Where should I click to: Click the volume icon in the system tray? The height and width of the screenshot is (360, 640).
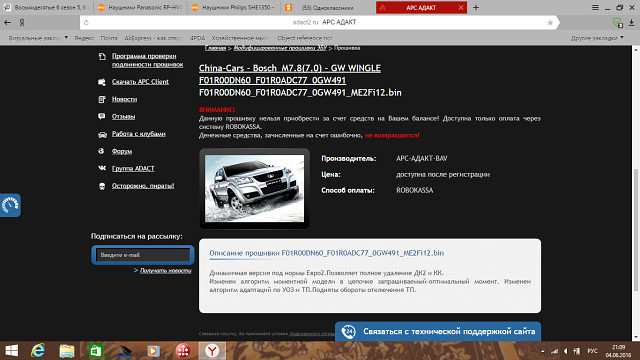coord(565,351)
